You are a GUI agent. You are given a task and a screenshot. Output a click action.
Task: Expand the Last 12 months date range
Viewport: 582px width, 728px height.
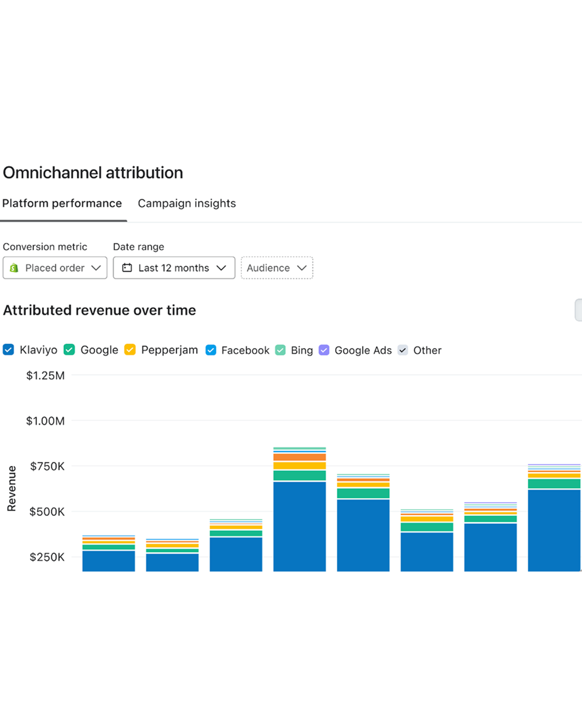[x=174, y=268]
